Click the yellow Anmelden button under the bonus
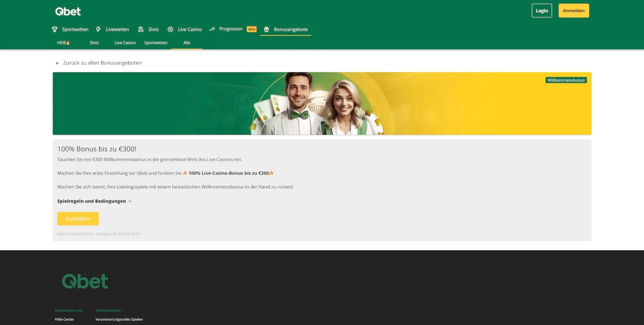644x325 pixels. point(78,219)
